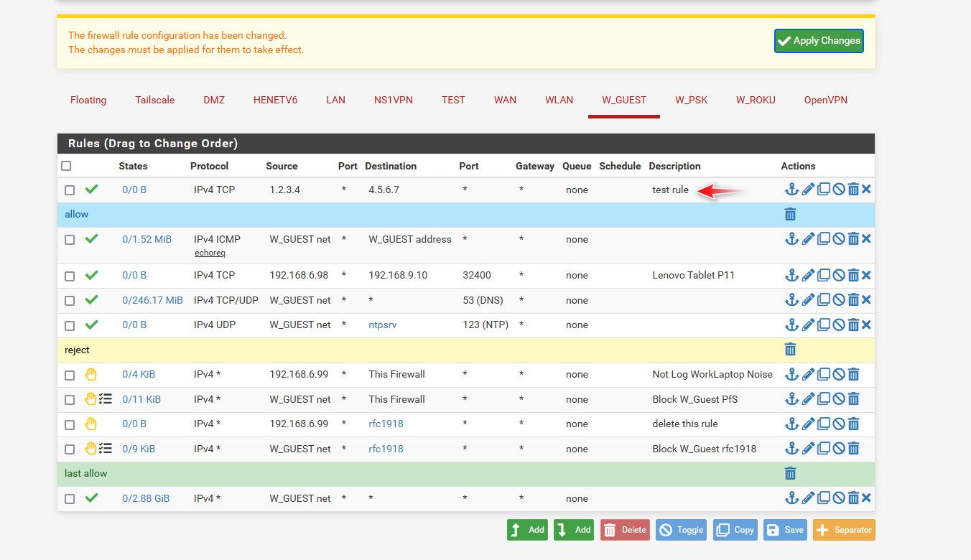Click 'Lenovo Tablet P11' description text
Screen dimensions: 971x560
click(x=693, y=275)
